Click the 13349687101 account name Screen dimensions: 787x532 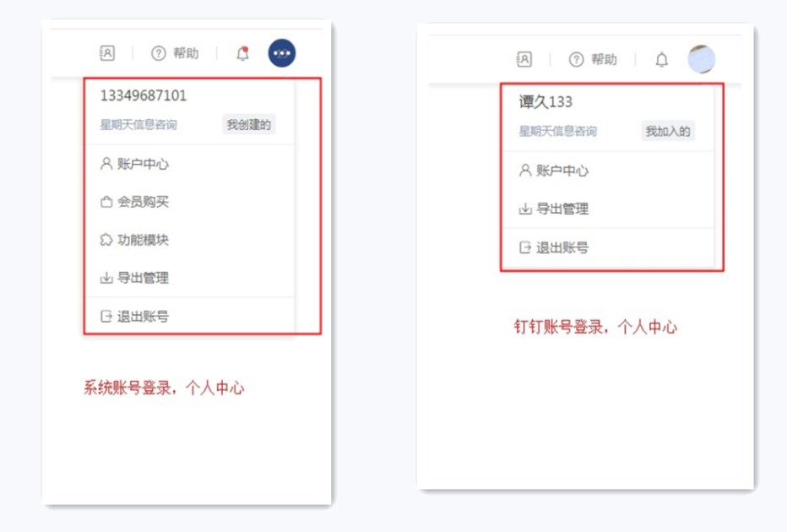[144, 95]
